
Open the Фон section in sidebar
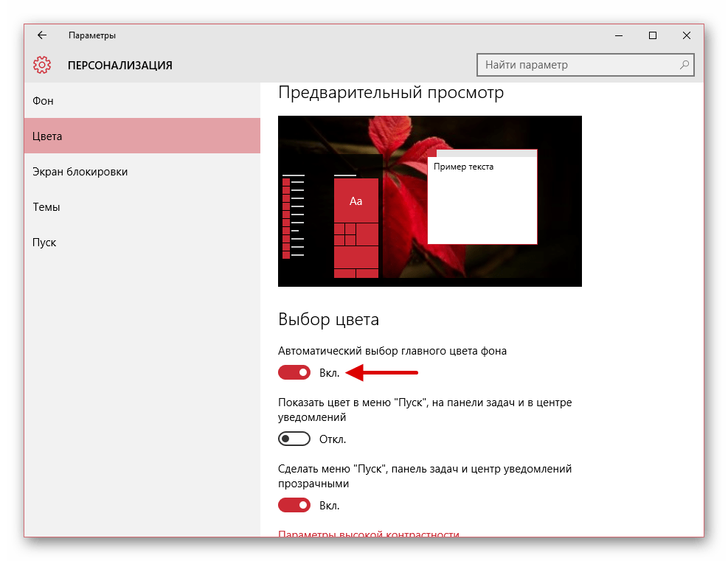click(x=44, y=101)
